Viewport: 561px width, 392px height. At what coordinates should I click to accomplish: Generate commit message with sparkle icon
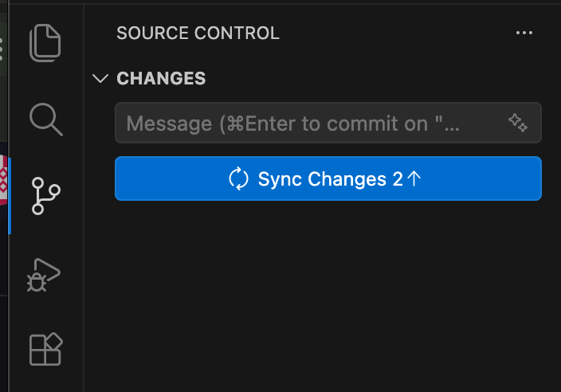click(x=518, y=123)
